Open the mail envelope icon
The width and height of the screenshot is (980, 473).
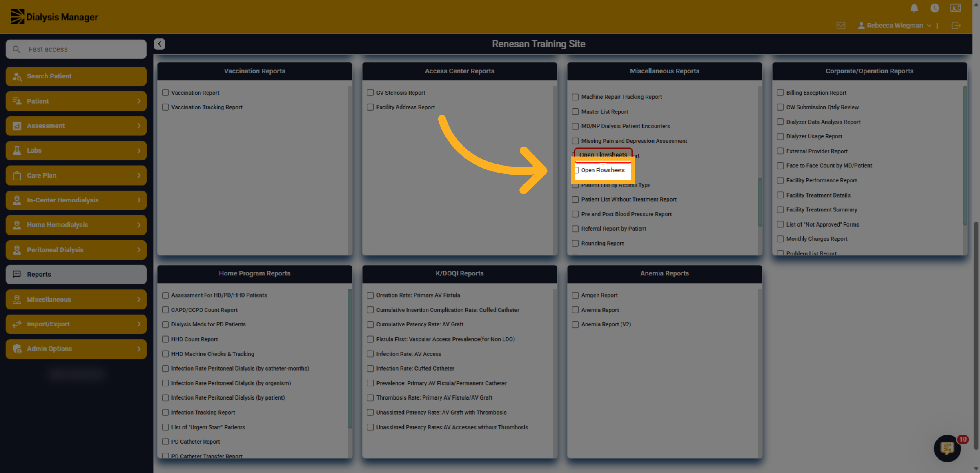pyautogui.click(x=841, y=25)
